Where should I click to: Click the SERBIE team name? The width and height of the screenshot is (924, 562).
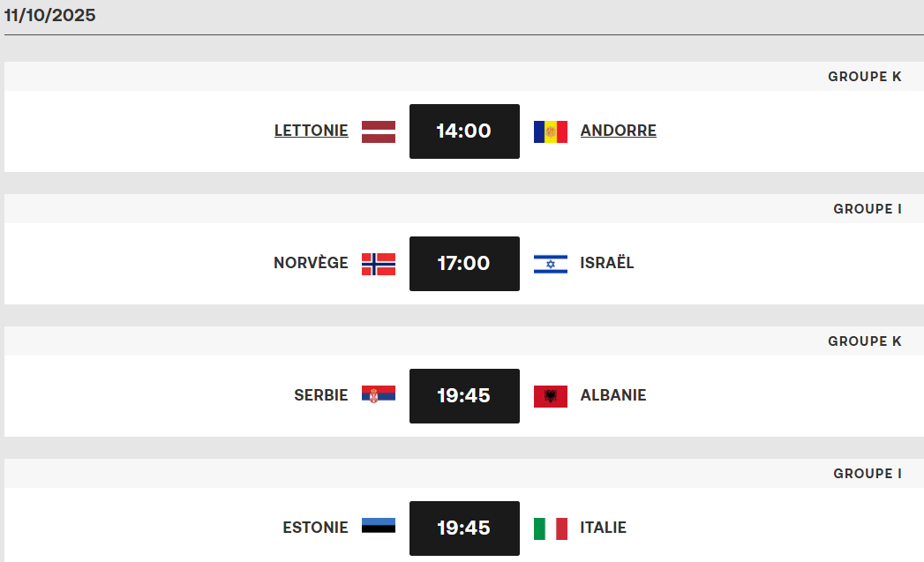point(321,395)
